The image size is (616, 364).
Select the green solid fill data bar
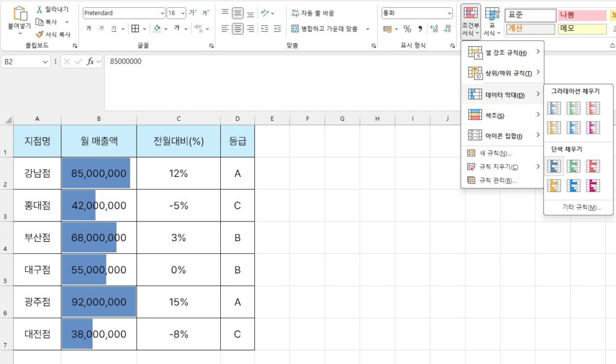tap(574, 166)
